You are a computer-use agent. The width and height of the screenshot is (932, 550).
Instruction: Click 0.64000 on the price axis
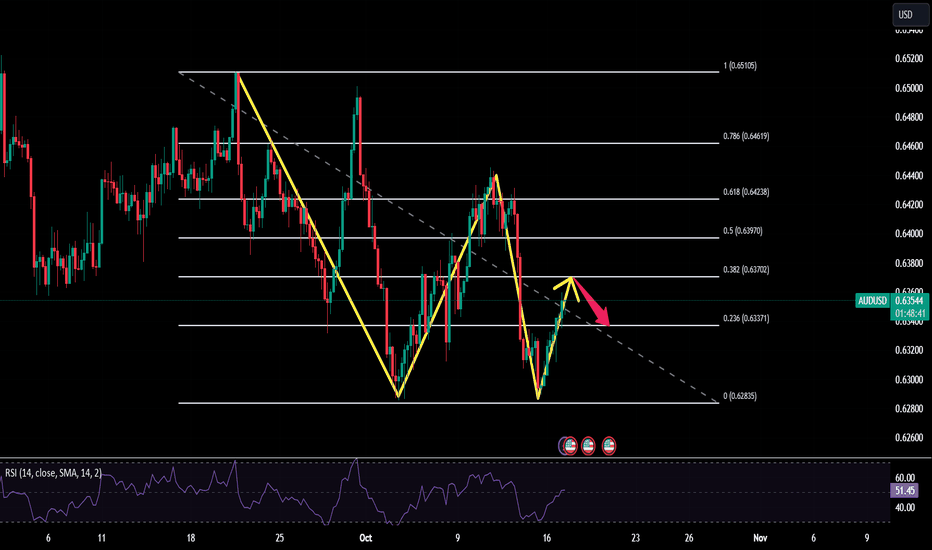(909, 234)
